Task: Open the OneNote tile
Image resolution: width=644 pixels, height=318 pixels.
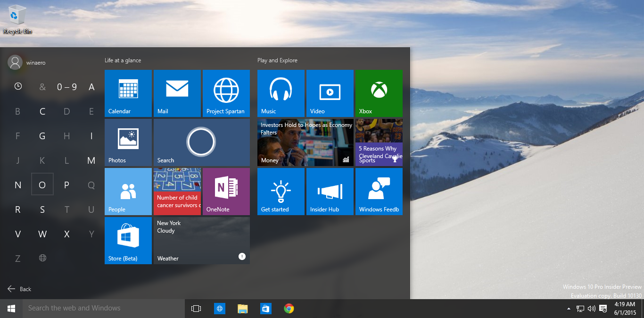Action: (x=226, y=191)
